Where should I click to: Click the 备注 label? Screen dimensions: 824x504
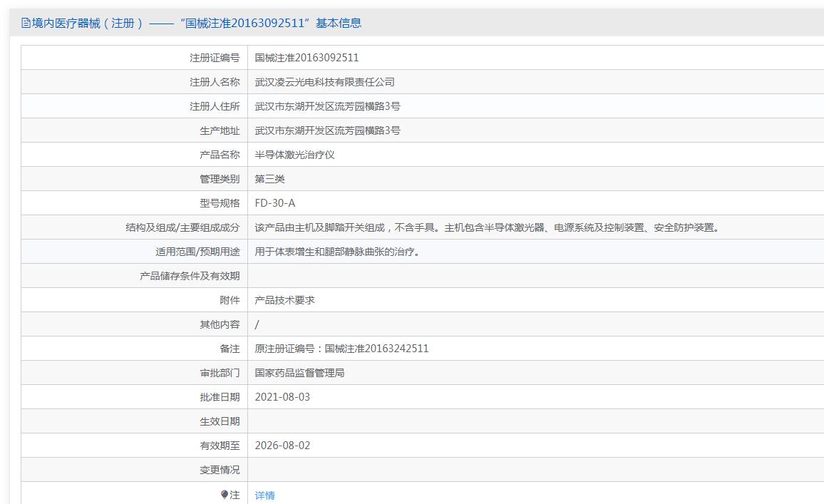230,349
